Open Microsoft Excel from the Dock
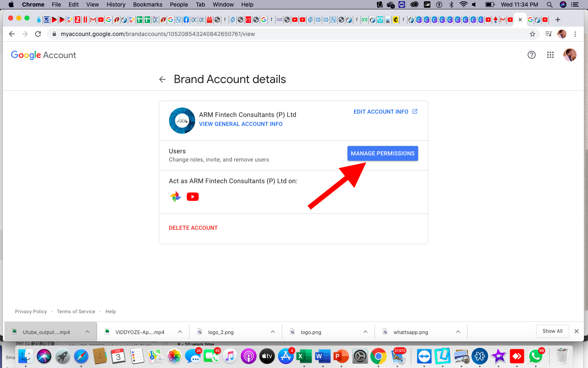 tap(304, 357)
